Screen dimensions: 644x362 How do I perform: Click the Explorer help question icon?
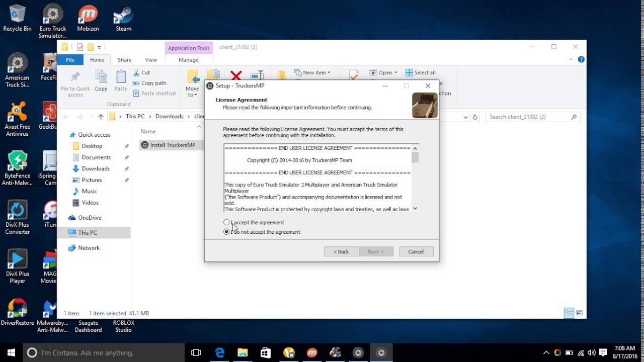[581, 59]
